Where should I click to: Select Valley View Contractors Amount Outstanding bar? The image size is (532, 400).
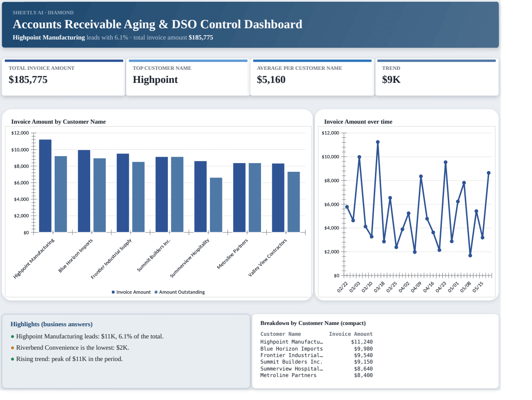[294, 202]
